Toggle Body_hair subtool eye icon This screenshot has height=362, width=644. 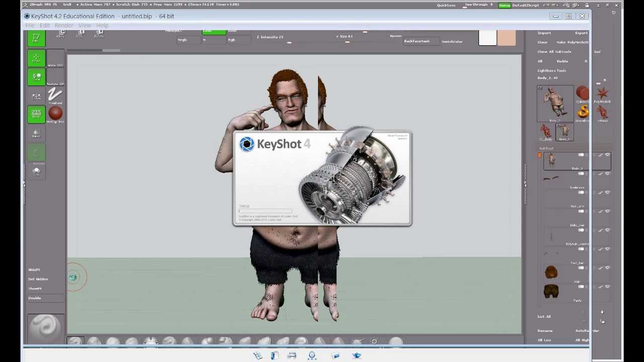click(x=607, y=211)
